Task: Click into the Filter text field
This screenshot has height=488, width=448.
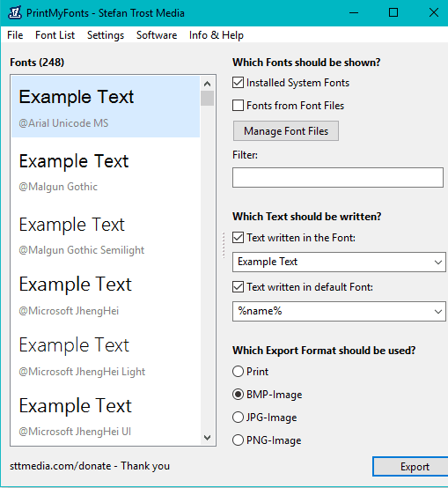Action: 338,177
